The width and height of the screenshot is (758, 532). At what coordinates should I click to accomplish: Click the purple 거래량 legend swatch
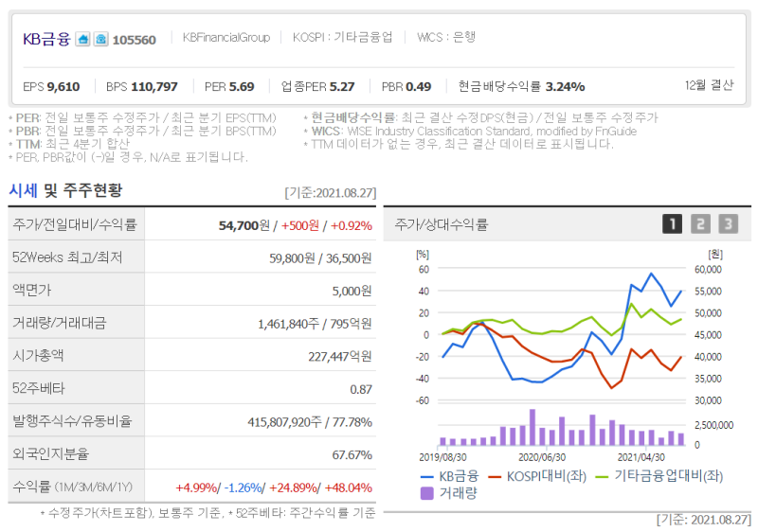[427, 493]
